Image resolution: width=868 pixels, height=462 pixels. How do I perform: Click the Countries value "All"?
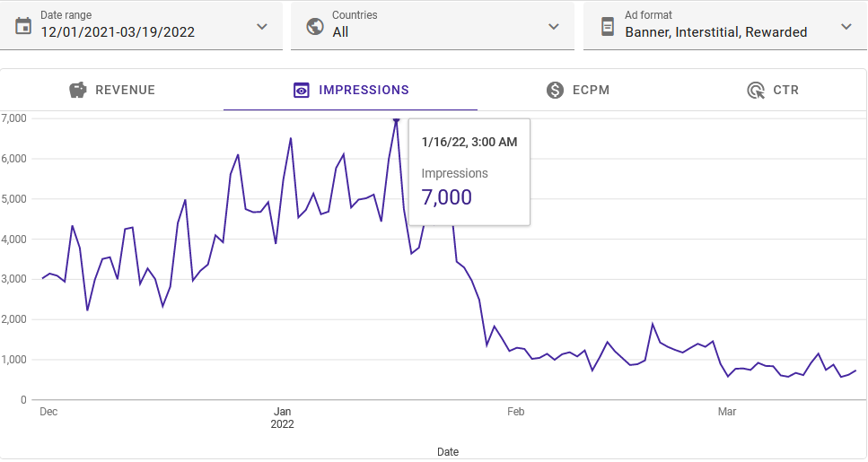coord(340,32)
